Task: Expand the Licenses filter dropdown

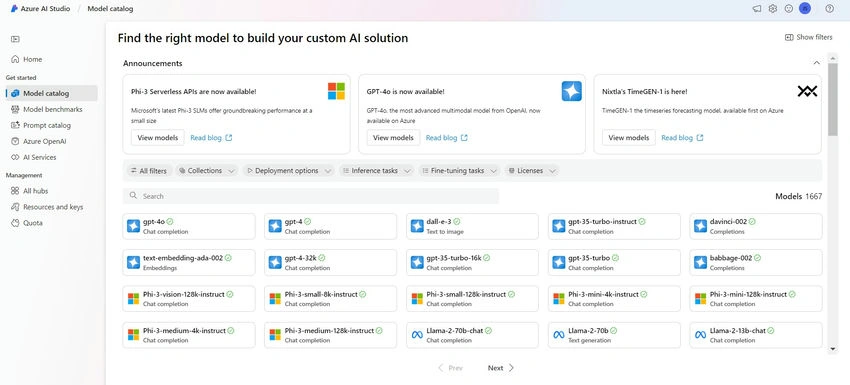Action: pos(532,170)
